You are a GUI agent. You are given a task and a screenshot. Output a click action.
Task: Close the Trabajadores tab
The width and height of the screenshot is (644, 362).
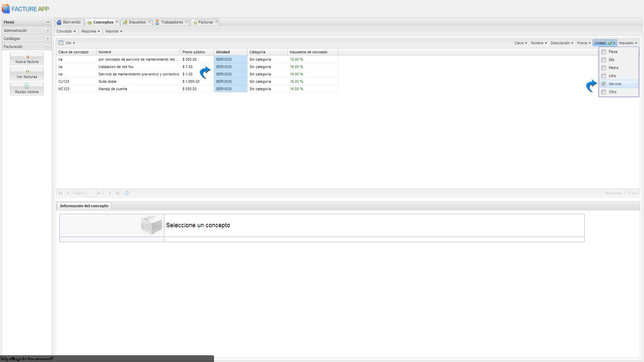pos(186,22)
